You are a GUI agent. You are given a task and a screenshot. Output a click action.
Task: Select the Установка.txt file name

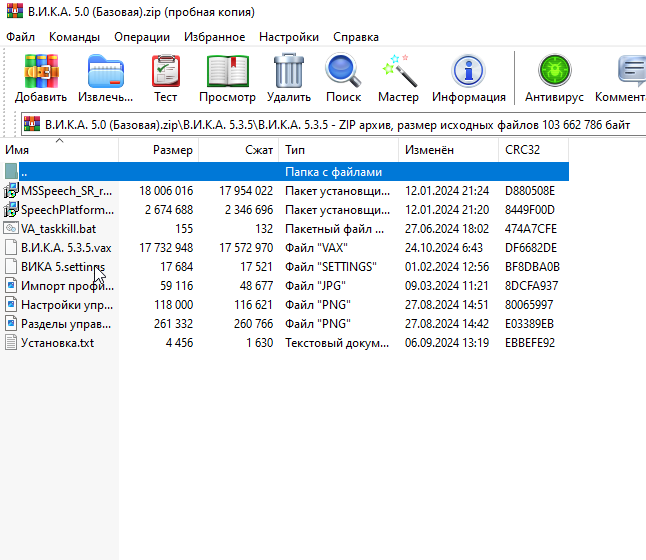[x=58, y=342]
